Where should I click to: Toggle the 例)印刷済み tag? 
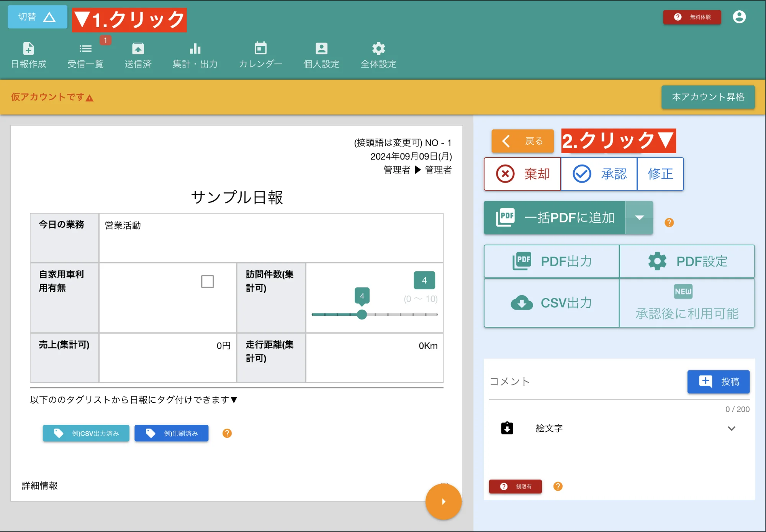coord(171,433)
